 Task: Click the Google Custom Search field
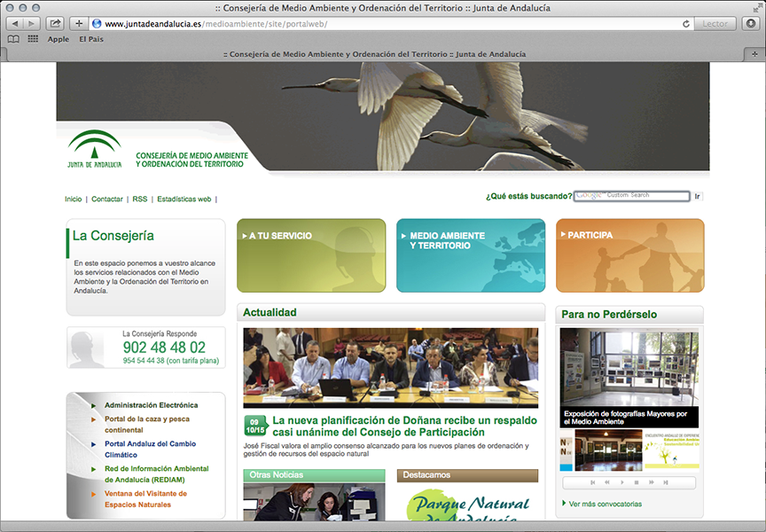pyautogui.click(x=631, y=196)
